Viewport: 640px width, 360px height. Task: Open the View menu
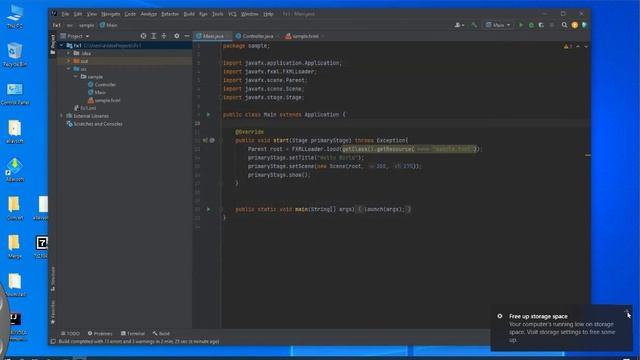click(92, 14)
